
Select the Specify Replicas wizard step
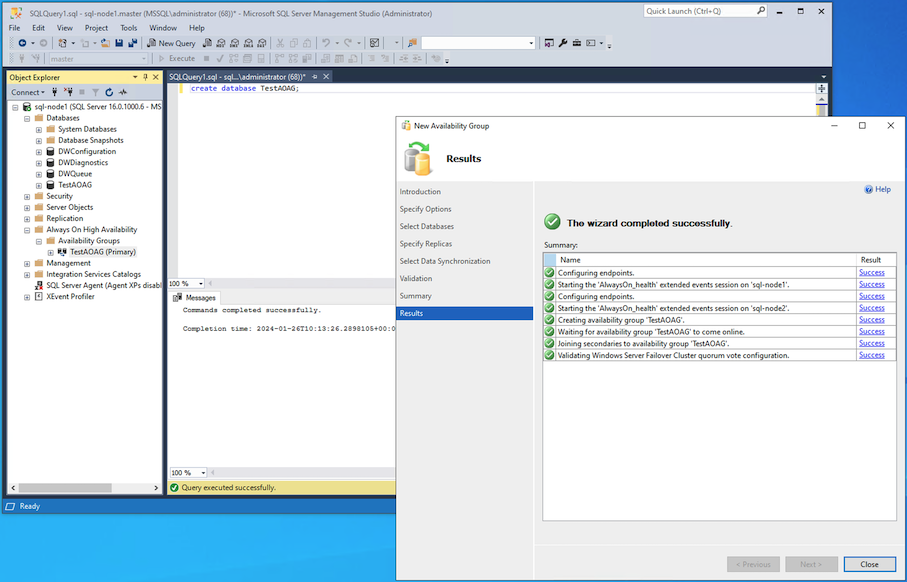pos(426,244)
